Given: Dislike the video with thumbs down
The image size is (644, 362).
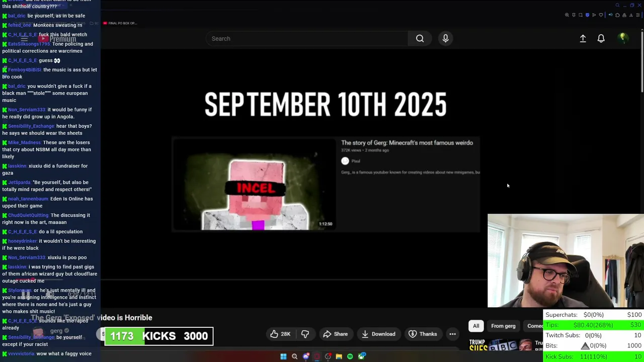Looking at the screenshot, I should [x=305, y=334].
